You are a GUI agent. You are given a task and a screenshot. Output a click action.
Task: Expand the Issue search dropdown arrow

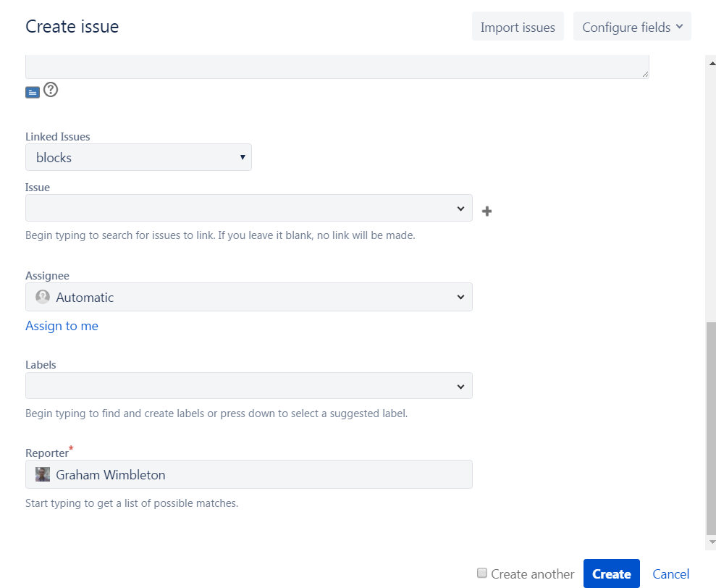(460, 209)
